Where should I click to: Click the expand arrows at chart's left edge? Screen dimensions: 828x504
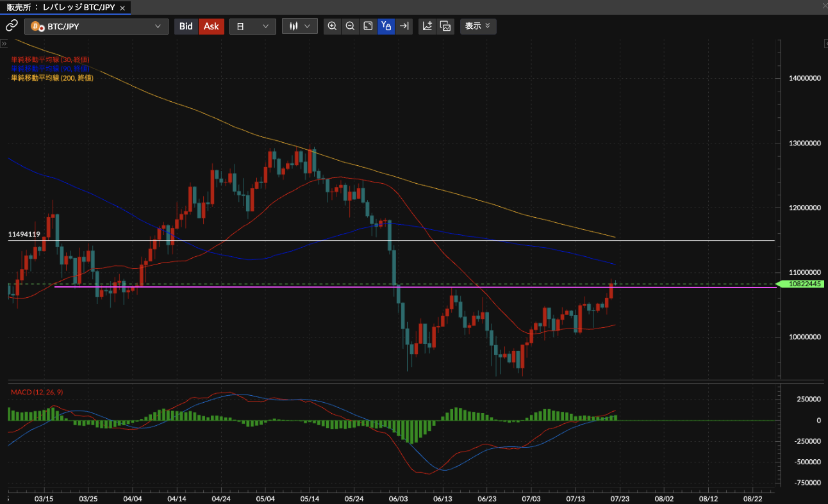click(4, 44)
